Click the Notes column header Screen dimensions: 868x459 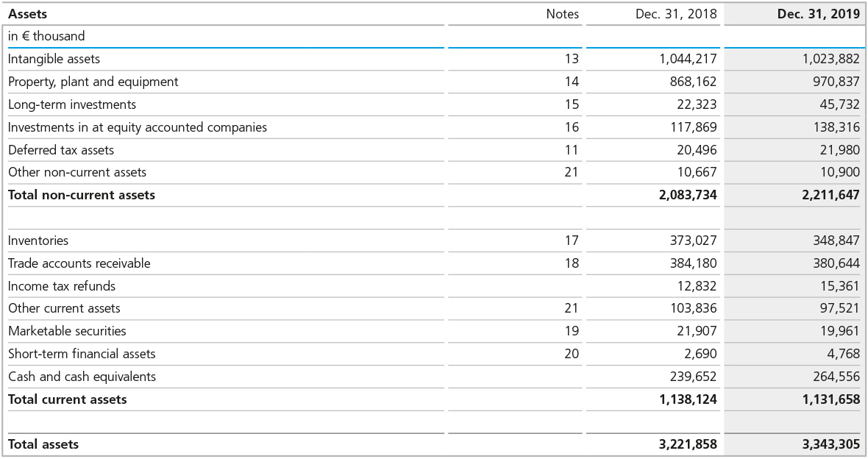[x=562, y=14]
